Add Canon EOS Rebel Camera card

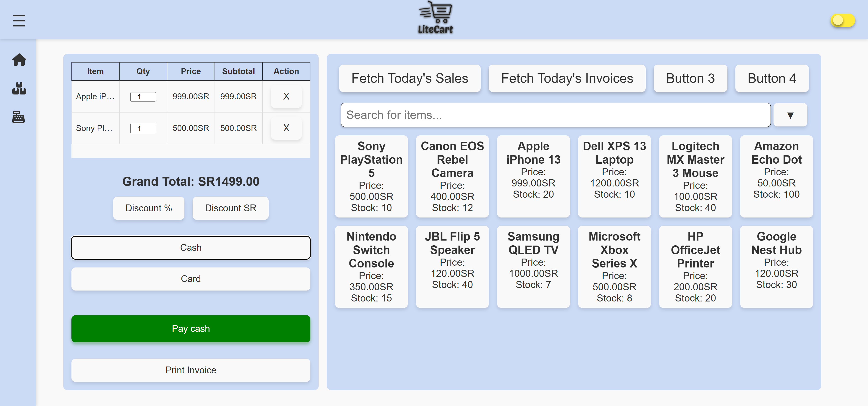click(x=452, y=177)
